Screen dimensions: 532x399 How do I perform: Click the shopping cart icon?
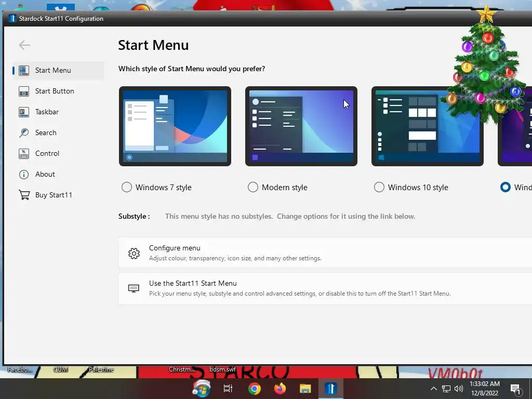pos(24,195)
